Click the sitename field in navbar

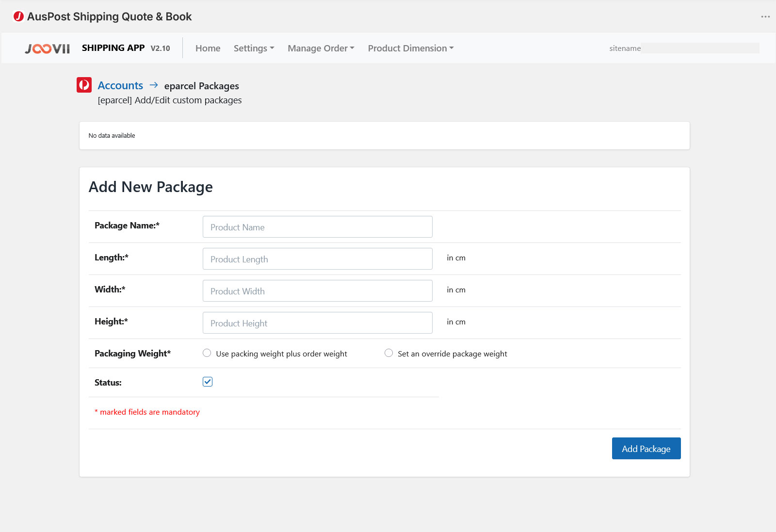click(699, 48)
